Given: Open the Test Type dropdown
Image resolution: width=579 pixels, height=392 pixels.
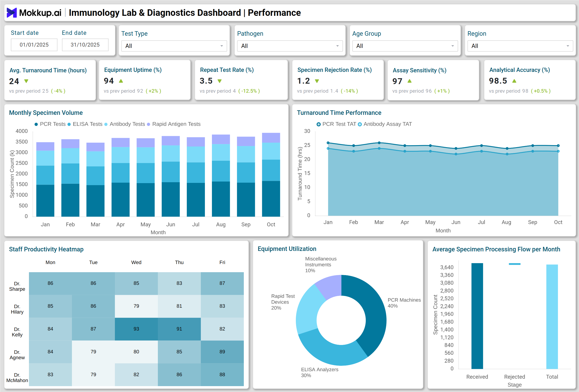Looking at the screenshot, I should click(174, 46).
